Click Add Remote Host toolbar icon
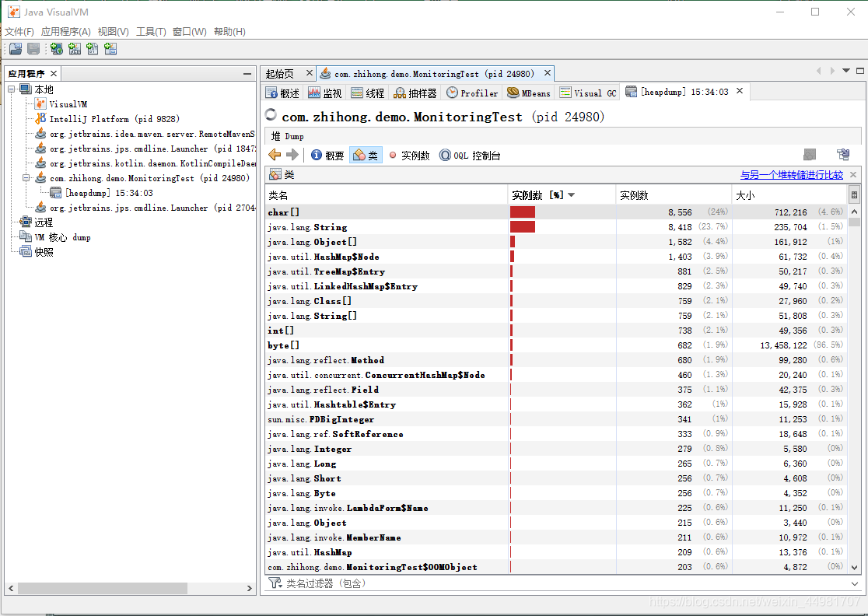Image resolution: width=868 pixels, height=616 pixels. [x=57, y=49]
